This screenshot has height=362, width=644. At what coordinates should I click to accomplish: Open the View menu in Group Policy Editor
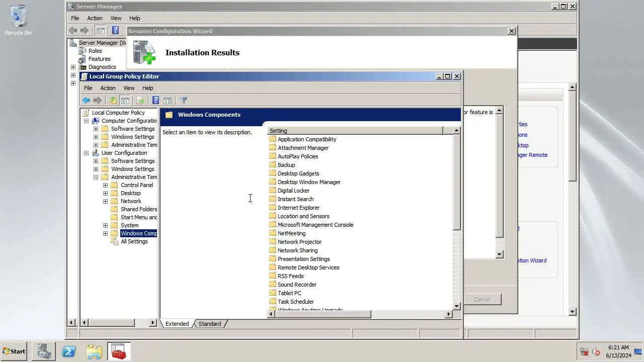[x=129, y=88]
